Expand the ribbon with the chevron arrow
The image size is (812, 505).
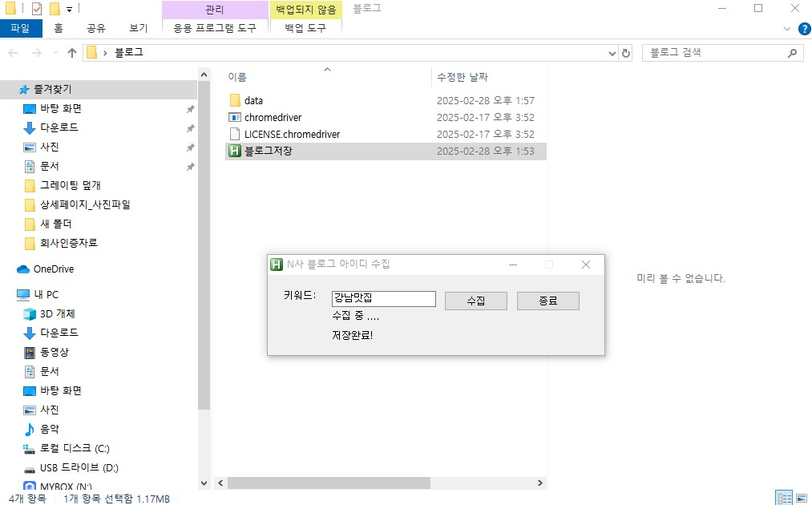[x=786, y=28]
